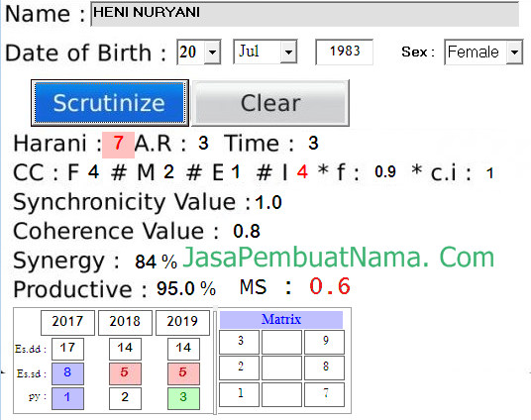Click Es.dd value 17 under 2017
This screenshot has width=531, height=420.
pos(67,349)
